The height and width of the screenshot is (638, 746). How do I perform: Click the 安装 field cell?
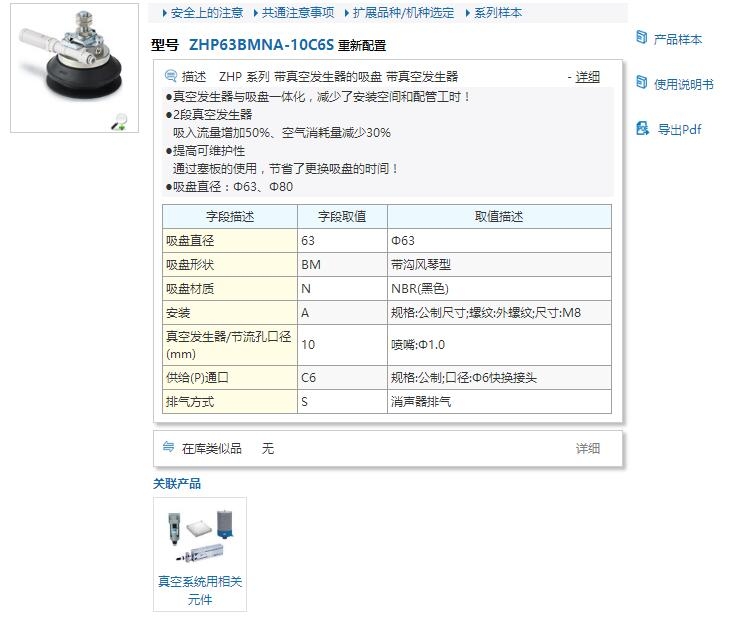click(230, 313)
